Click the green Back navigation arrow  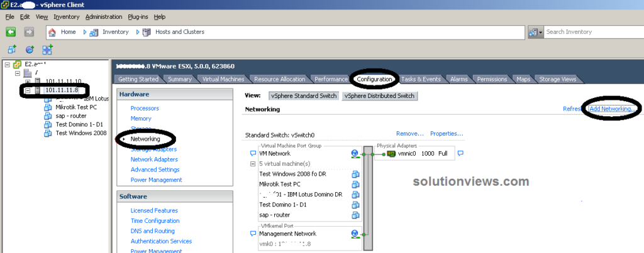[11, 32]
